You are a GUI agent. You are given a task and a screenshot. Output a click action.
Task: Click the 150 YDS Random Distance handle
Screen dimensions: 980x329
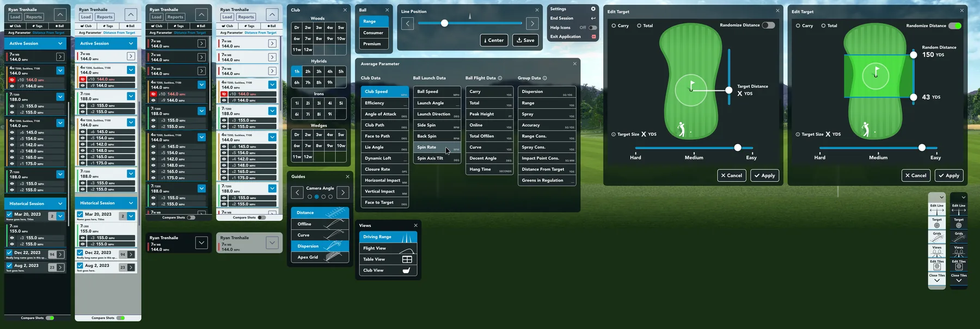pyautogui.click(x=914, y=55)
